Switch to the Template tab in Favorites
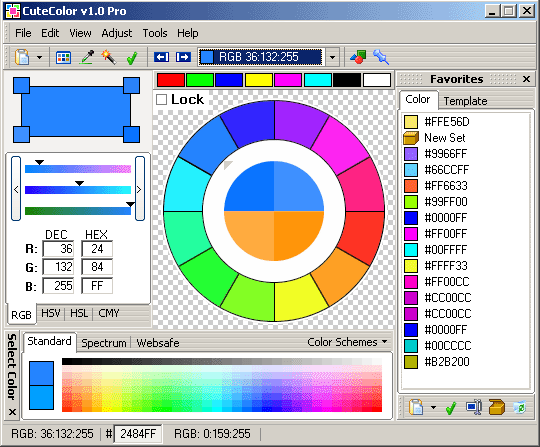This screenshot has width=540, height=447. click(465, 101)
